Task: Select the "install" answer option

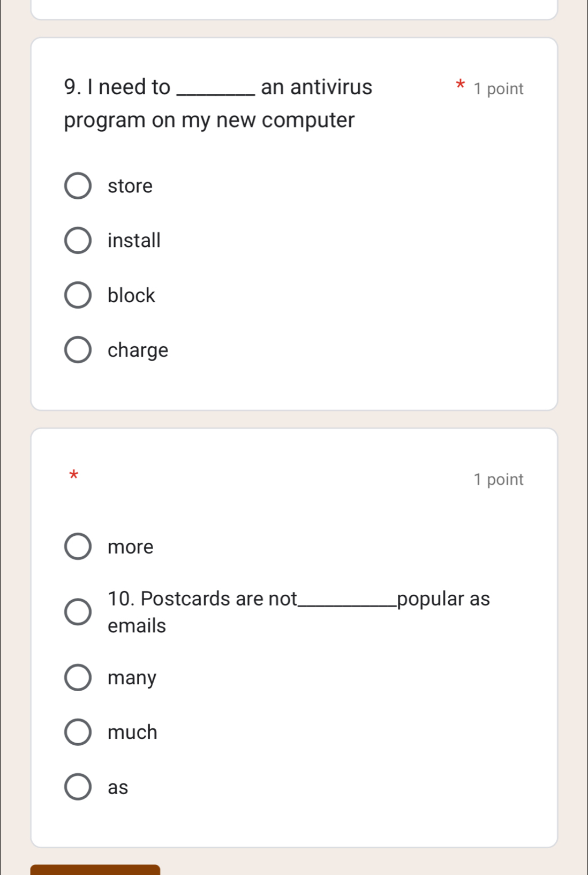Action: tap(78, 241)
